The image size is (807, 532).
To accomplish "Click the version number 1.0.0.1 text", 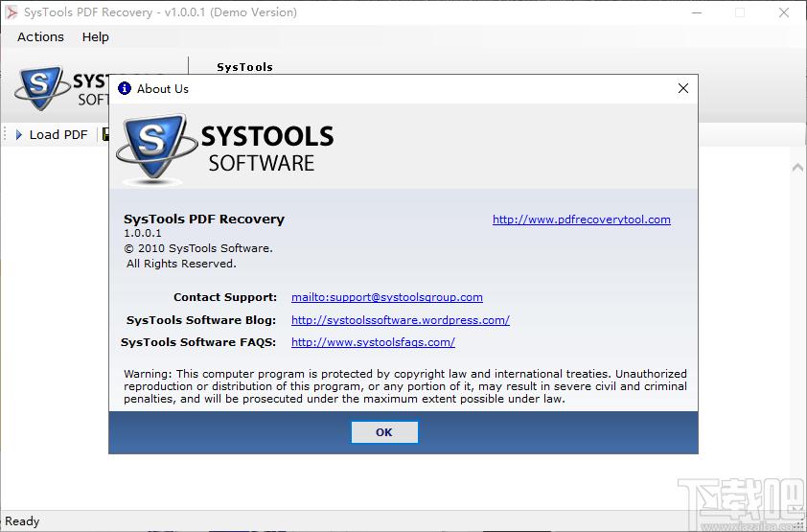I will [143, 233].
